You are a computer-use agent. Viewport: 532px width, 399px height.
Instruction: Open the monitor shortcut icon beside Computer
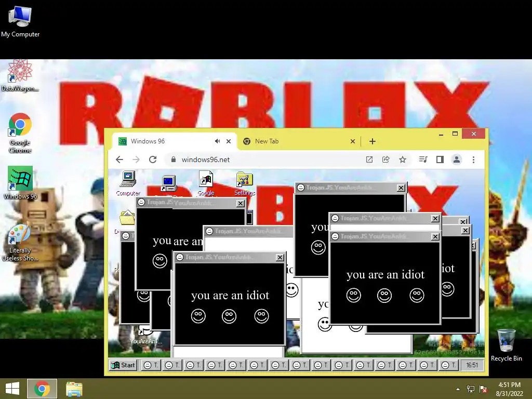[x=169, y=184]
